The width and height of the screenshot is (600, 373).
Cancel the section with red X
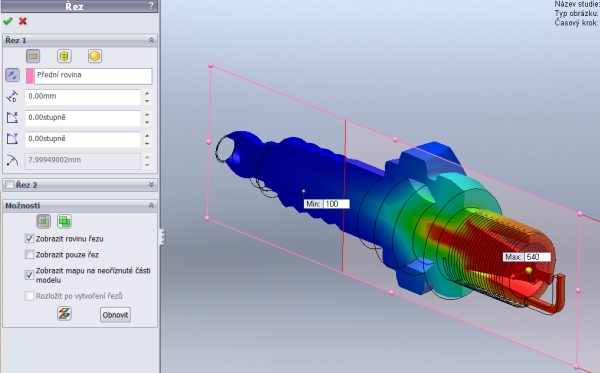23,21
